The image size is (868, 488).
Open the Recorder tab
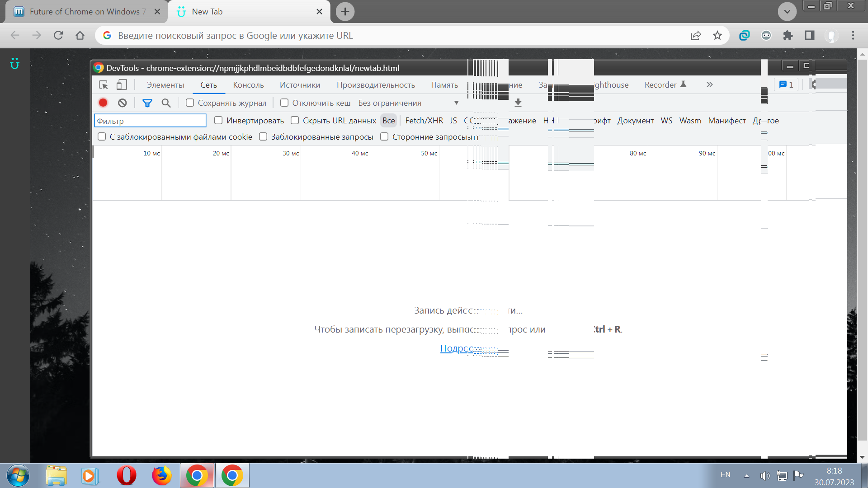(x=665, y=85)
